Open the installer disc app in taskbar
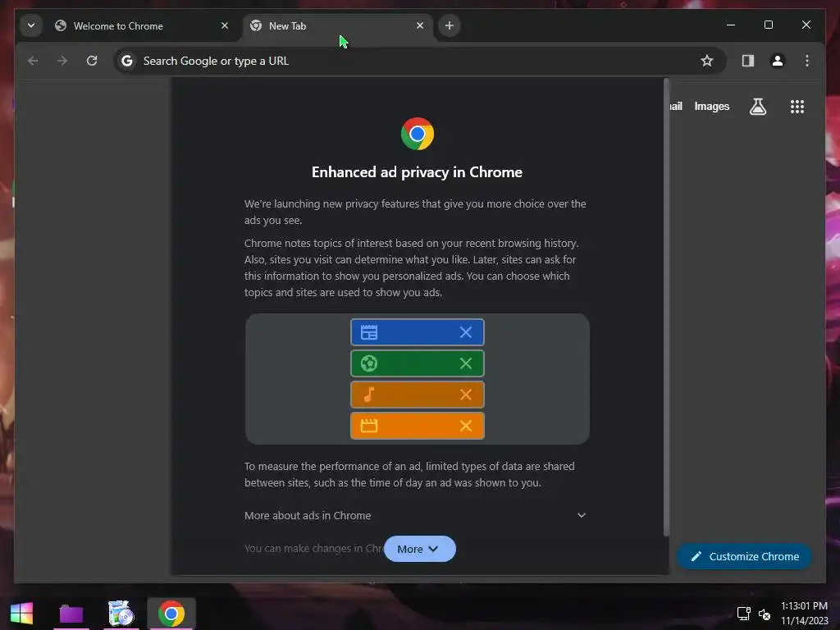The image size is (840, 630). click(x=121, y=614)
